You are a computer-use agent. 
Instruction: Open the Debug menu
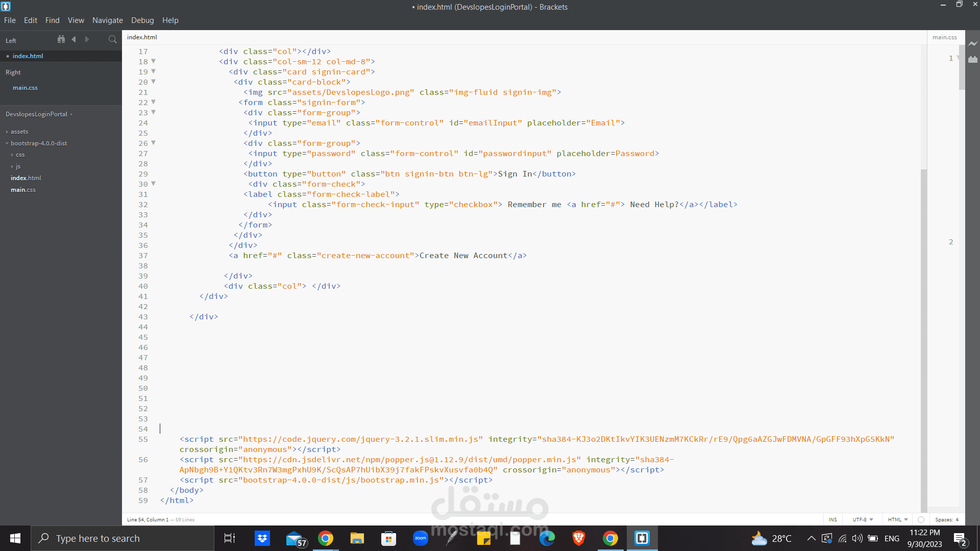coord(142,20)
